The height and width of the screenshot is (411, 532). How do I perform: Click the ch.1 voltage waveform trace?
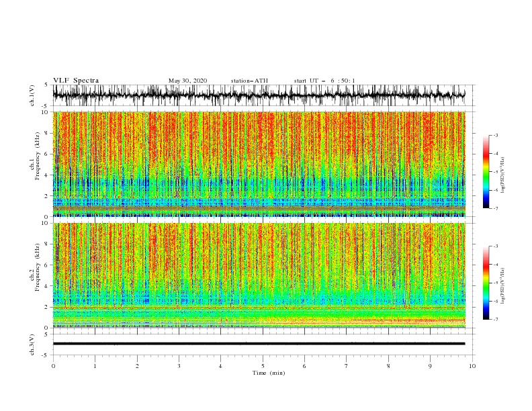(259, 95)
